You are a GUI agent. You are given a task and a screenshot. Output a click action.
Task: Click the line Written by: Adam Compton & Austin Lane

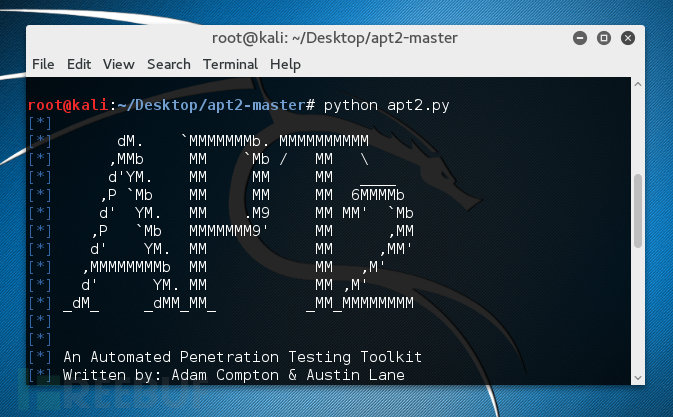(x=233, y=375)
